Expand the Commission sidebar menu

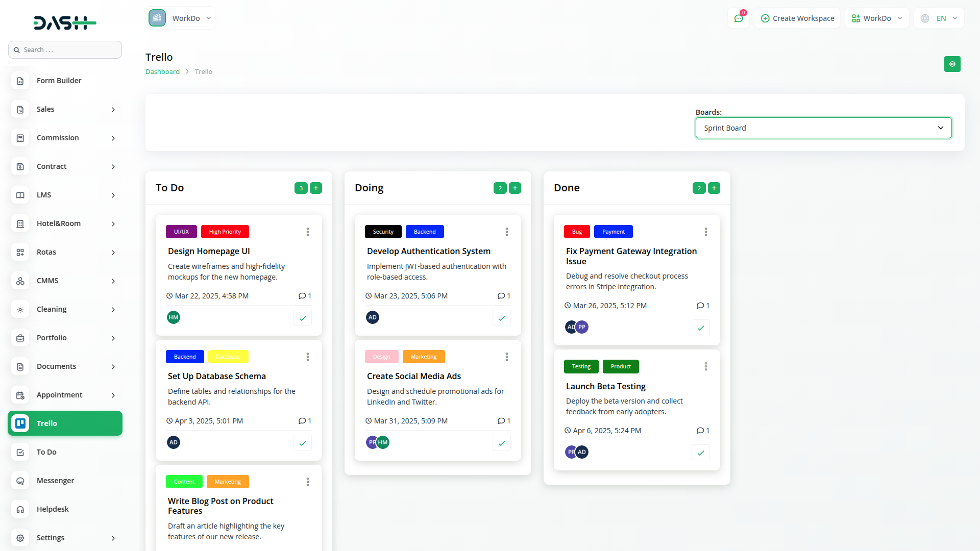[65, 138]
